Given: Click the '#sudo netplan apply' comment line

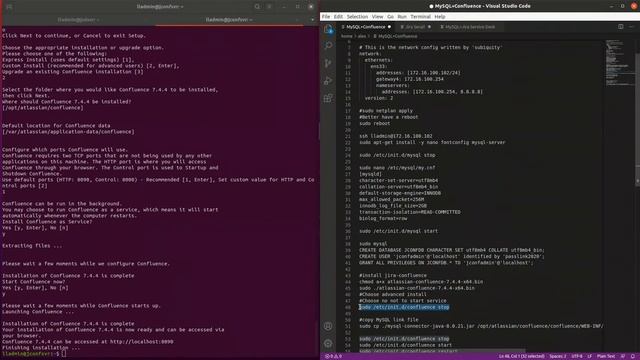Looking at the screenshot, I should tap(386, 111).
